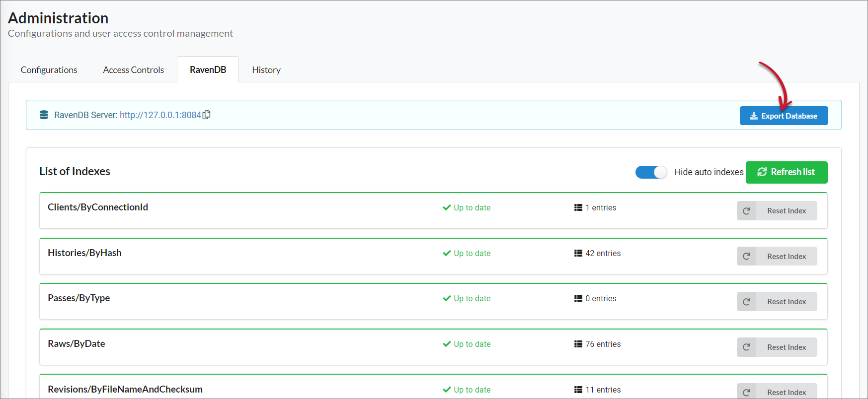
Task: Click 'Up to date' in the Passes/ByType row
Action: (472, 298)
